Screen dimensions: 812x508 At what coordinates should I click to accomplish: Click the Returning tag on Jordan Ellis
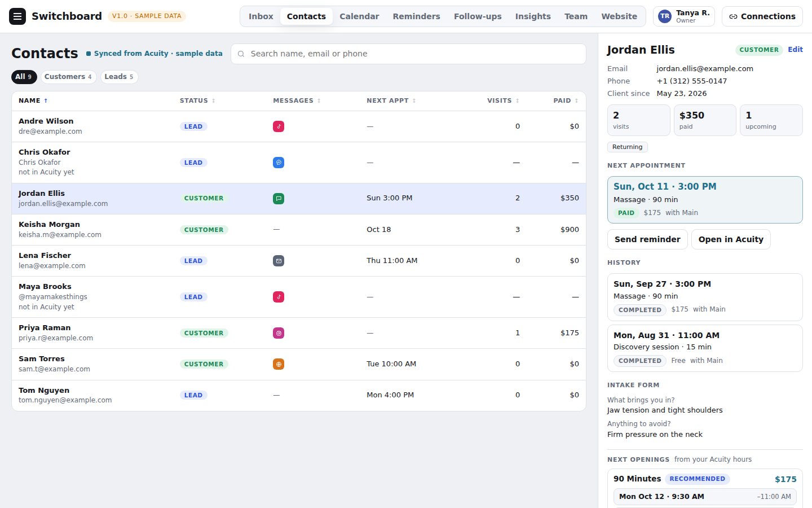(628, 147)
